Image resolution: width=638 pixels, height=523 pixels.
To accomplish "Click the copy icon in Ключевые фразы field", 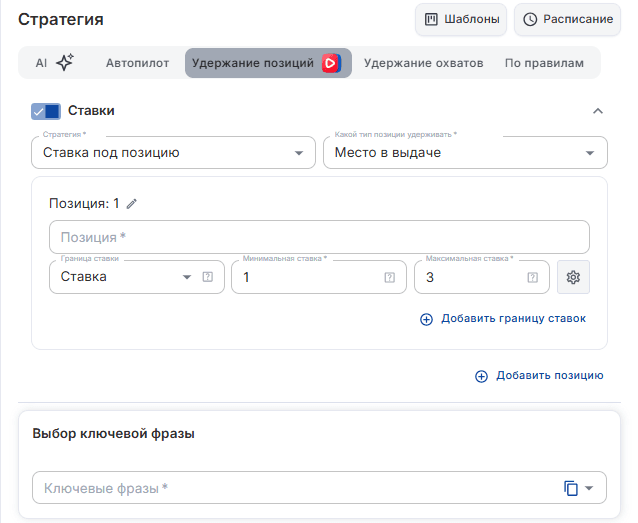I will pos(570,488).
